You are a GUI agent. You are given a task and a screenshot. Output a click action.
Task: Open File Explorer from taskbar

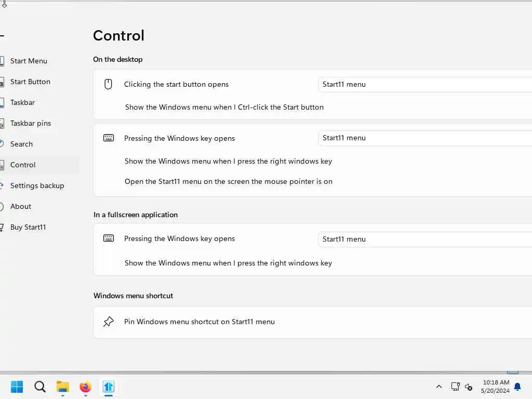63,387
